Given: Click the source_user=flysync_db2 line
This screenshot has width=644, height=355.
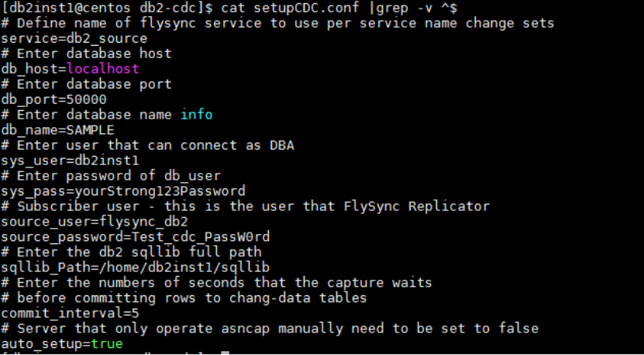Looking at the screenshot, I should click(x=95, y=222).
